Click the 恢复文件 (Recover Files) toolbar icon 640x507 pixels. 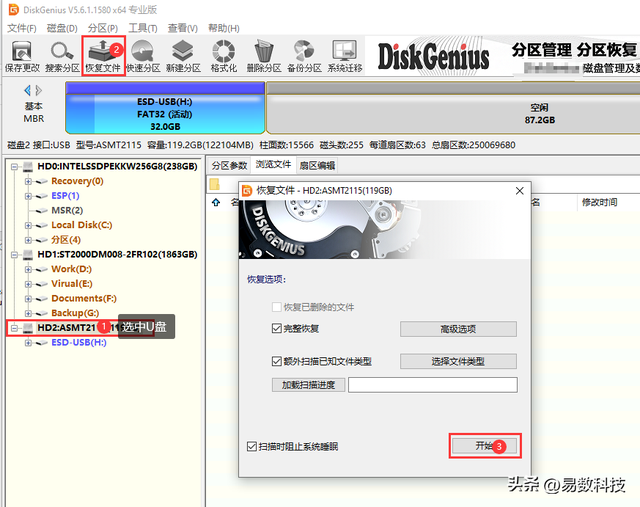coord(103,56)
